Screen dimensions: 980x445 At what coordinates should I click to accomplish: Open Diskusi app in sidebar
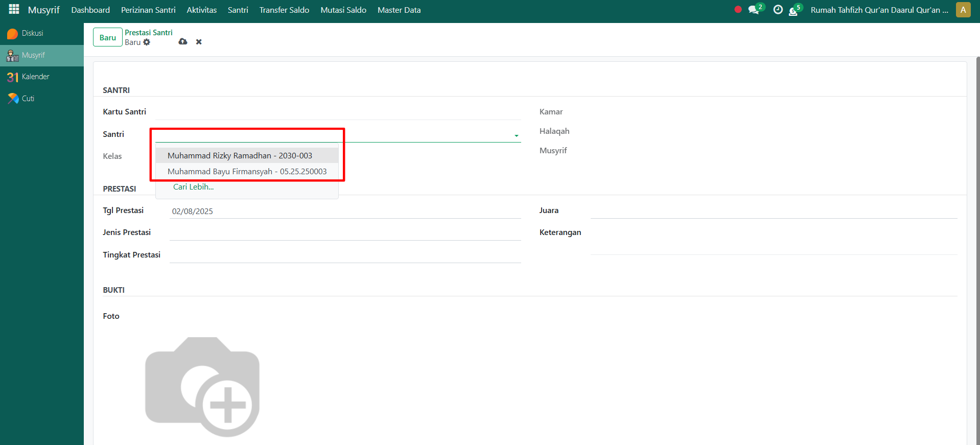point(32,33)
